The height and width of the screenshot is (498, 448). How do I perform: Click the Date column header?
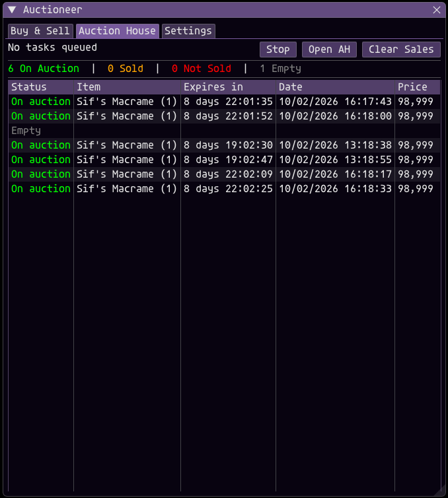(335, 87)
